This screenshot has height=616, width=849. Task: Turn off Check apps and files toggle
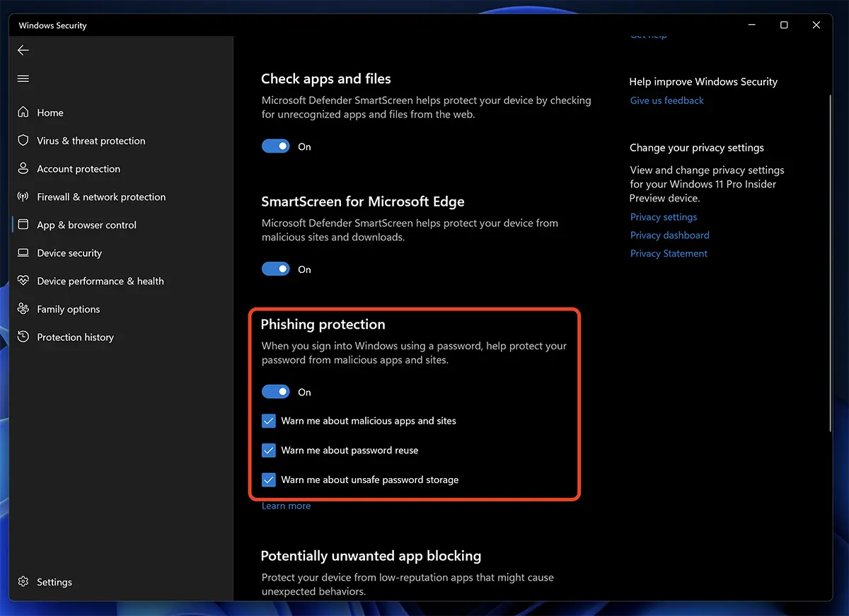[276, 146]
